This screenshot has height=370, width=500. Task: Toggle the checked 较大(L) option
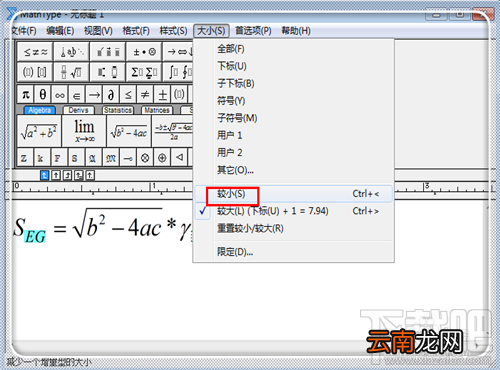pyautogui.click(x=294, y=211)
